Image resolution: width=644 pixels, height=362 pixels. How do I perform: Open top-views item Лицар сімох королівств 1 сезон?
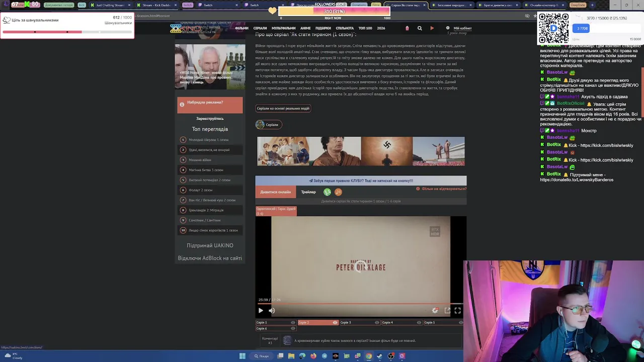pyautogui.click(x=210, y=230)
